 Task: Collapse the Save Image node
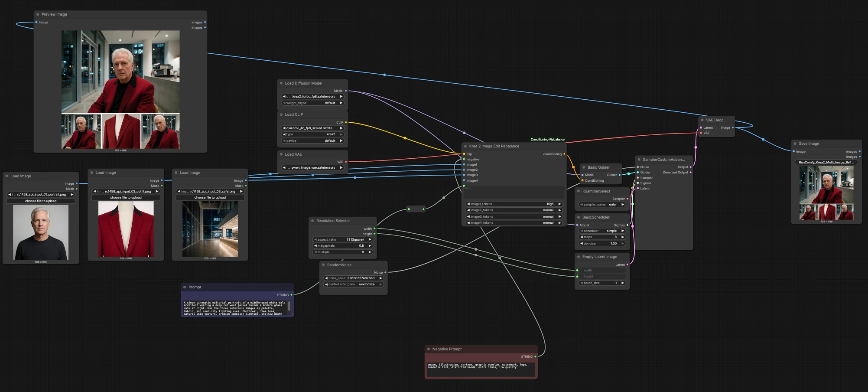(795, 144)
